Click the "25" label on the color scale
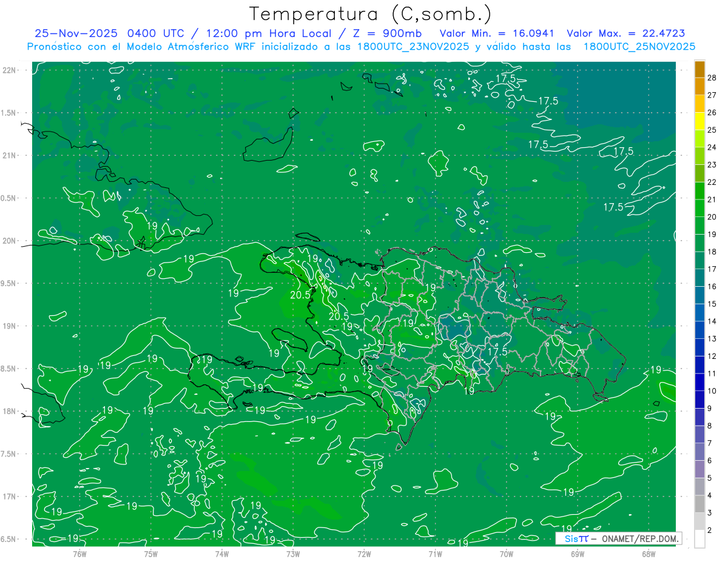Viewport: 728px width, 562px height. (x=712, y=130)
